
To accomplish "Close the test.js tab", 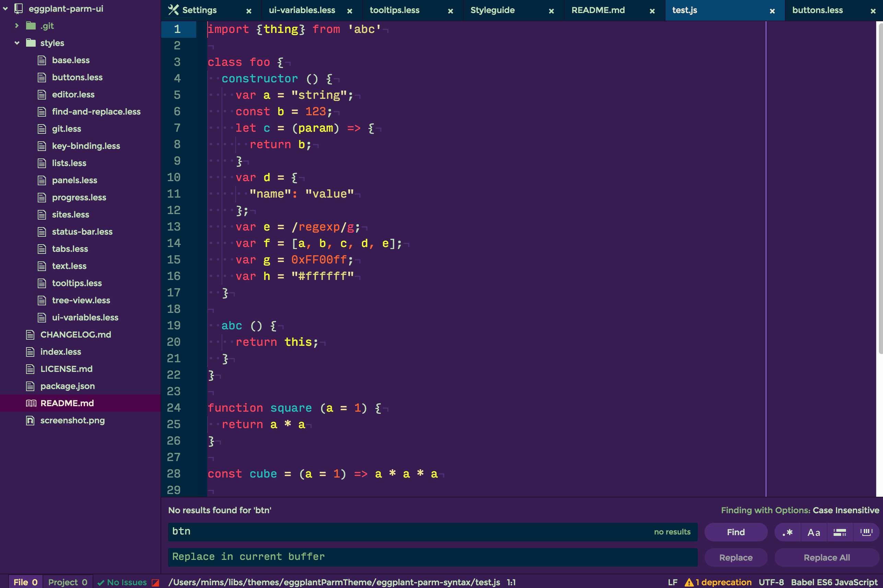I will pos(772,11).
